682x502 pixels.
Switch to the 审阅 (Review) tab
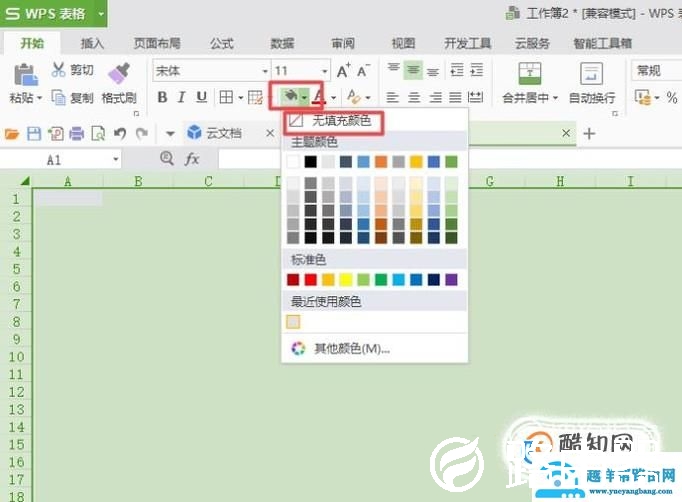tap(343, 44)
